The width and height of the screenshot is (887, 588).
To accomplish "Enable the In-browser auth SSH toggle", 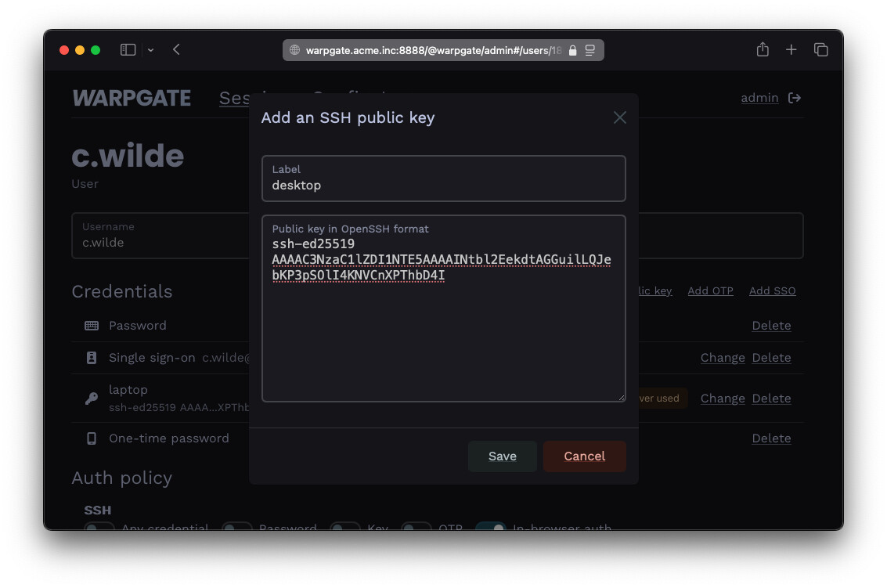I will click(x=490, y=528).
